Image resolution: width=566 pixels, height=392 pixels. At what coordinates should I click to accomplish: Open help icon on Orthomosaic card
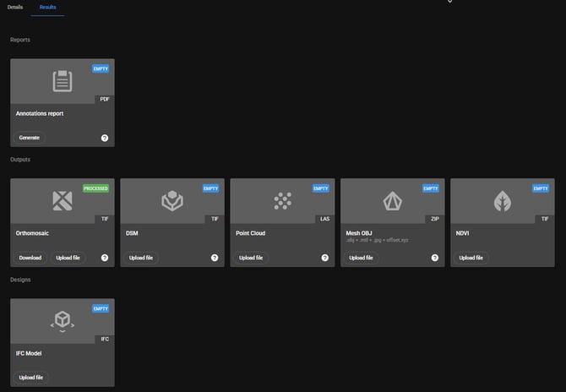pyautogui.click(x=105, y=258)
